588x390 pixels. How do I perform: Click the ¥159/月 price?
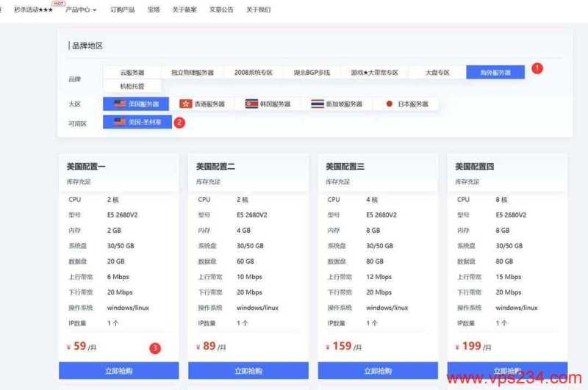[x=343, y=346]
